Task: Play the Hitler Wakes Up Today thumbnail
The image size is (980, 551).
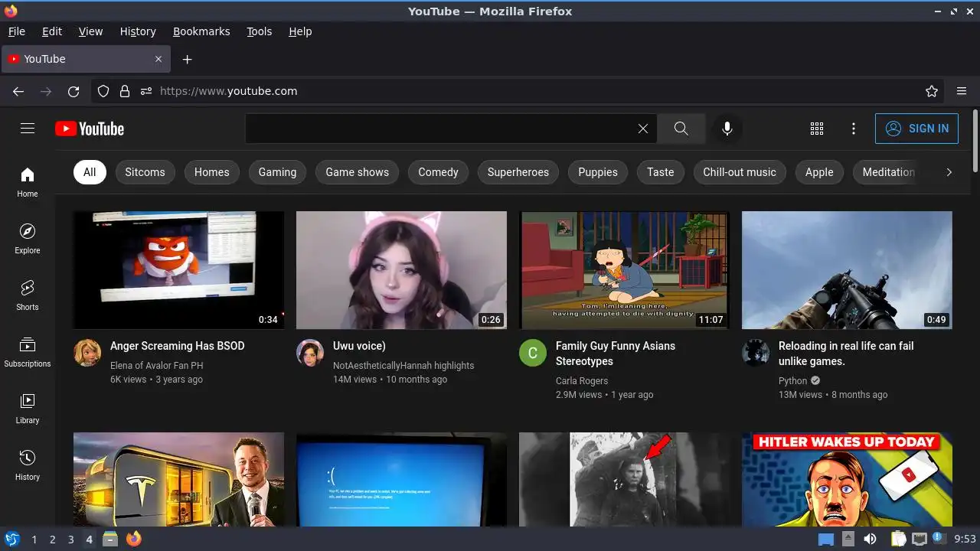Action: click(847, 480)
